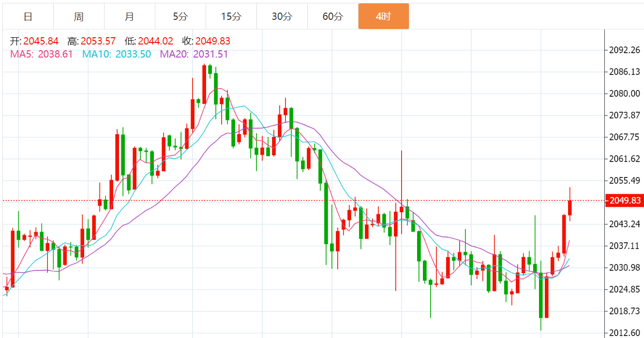Click the 2037.11 price axis label
Image resolution: width=644 pixels, height=338 pixels.
[626, 246]
